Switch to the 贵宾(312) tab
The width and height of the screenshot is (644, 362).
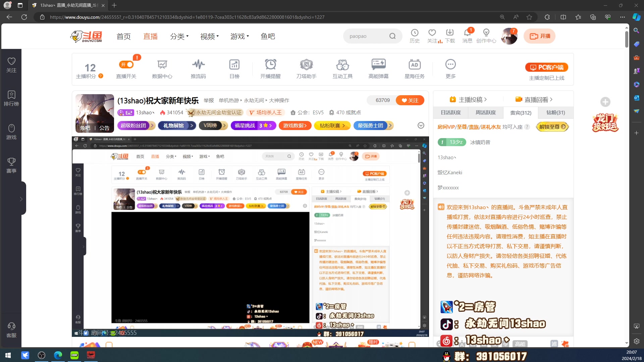click(x=521, y=113)
